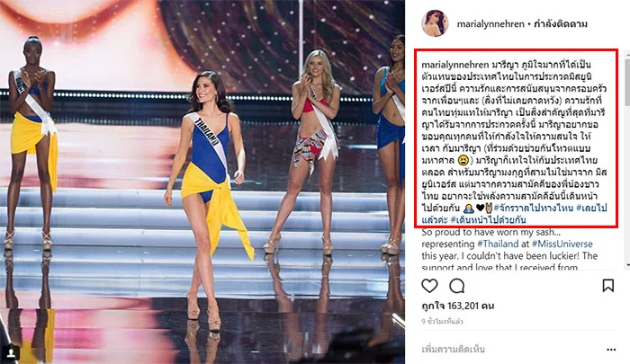Open the #เดินหน้าไปด้วยกัน hashtag
630x364 pixels.
488,219
